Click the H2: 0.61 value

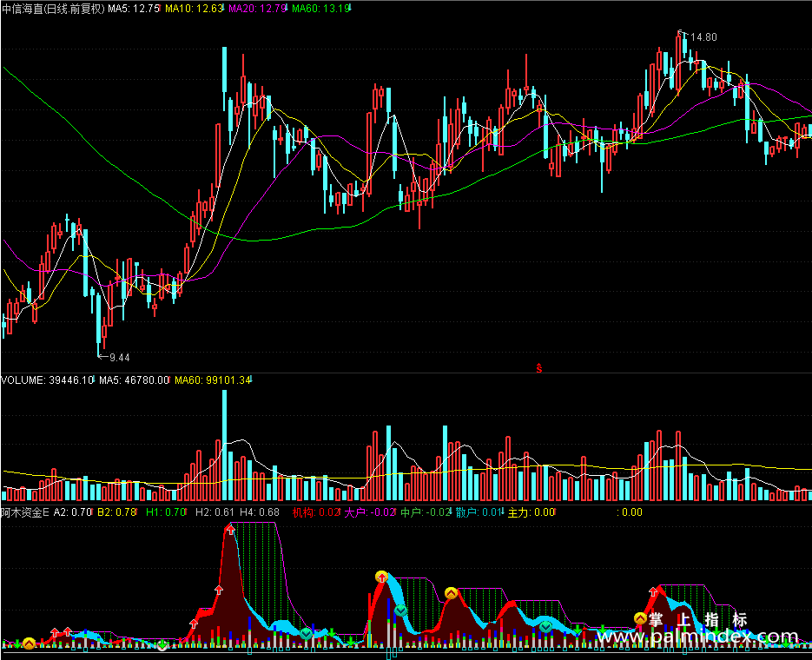tap(215, 512)
